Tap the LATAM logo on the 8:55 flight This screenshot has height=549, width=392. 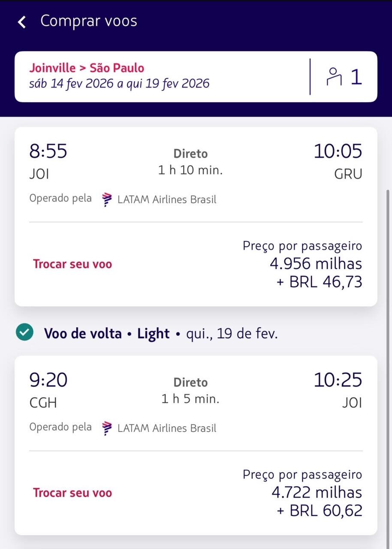coord(107,199)
